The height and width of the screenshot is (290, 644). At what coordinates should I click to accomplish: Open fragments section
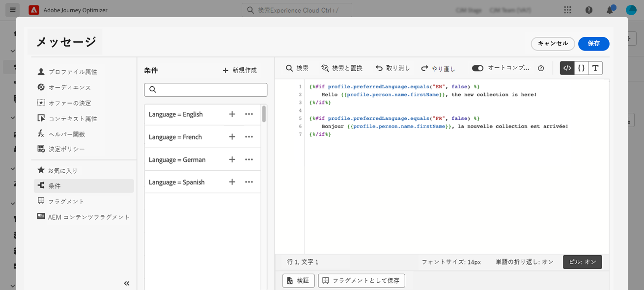click(x=61, y=201)
